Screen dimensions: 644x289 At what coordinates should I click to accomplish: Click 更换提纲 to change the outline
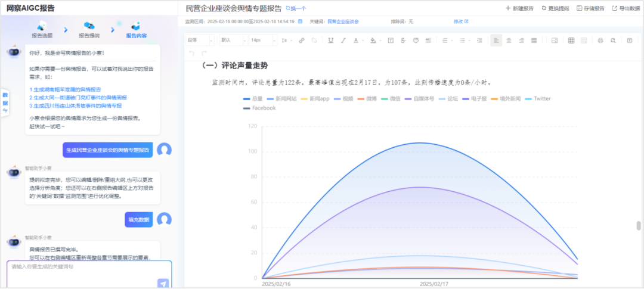point(555,8)
